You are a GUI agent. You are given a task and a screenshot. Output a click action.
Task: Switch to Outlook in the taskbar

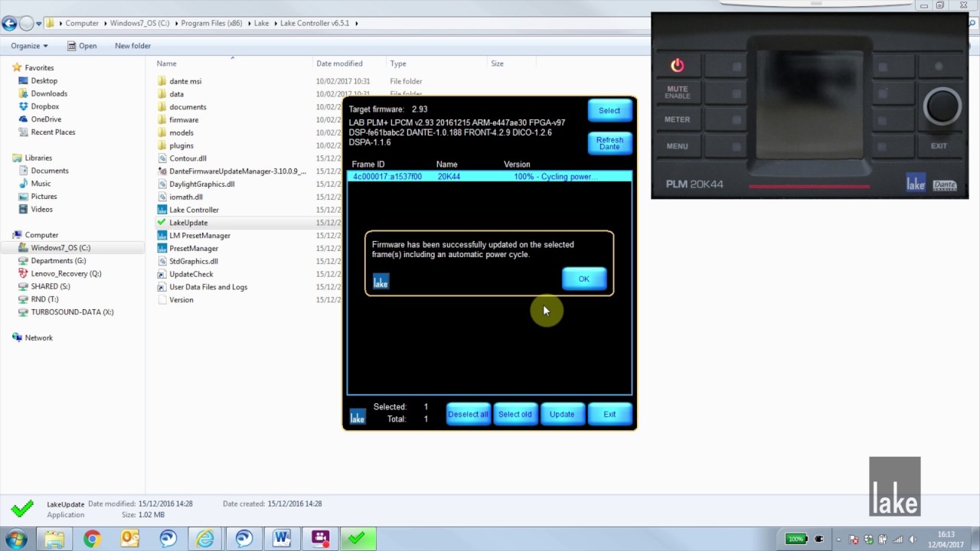pos(130,539)
